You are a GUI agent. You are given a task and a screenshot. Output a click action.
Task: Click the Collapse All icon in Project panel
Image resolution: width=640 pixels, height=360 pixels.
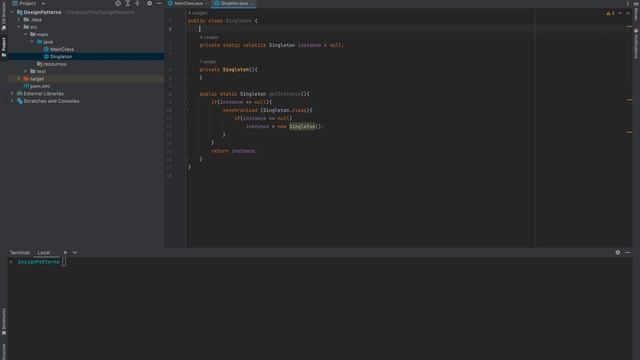click(137, 3)
